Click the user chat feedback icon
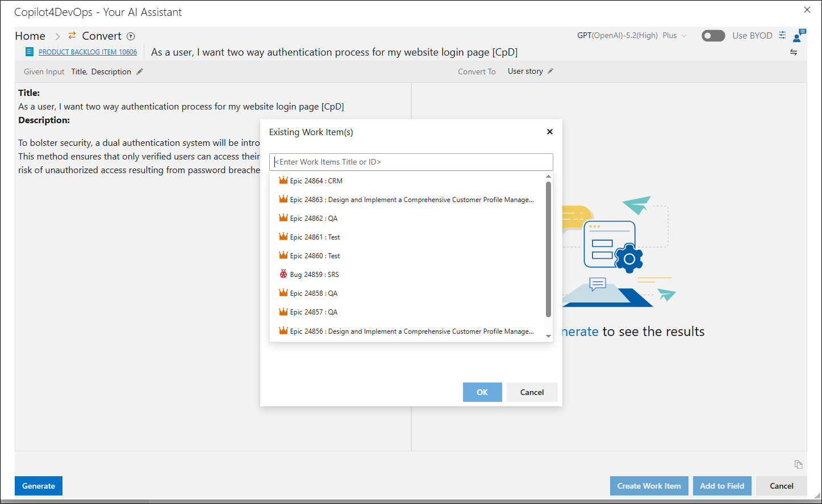 pyautogui.click(x=799, y=35)
